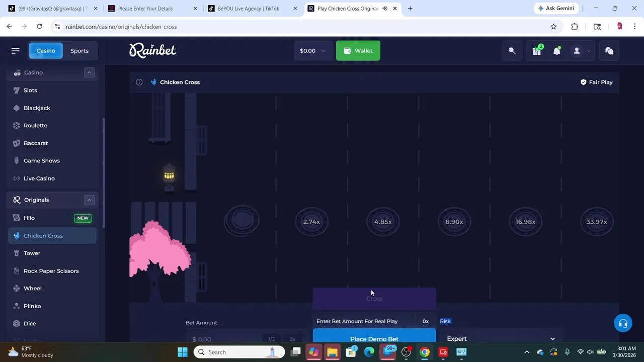Image resolution: width=644 pixels, height=362 pixels.
Task: Open a new browser tab
Action: 410,9
